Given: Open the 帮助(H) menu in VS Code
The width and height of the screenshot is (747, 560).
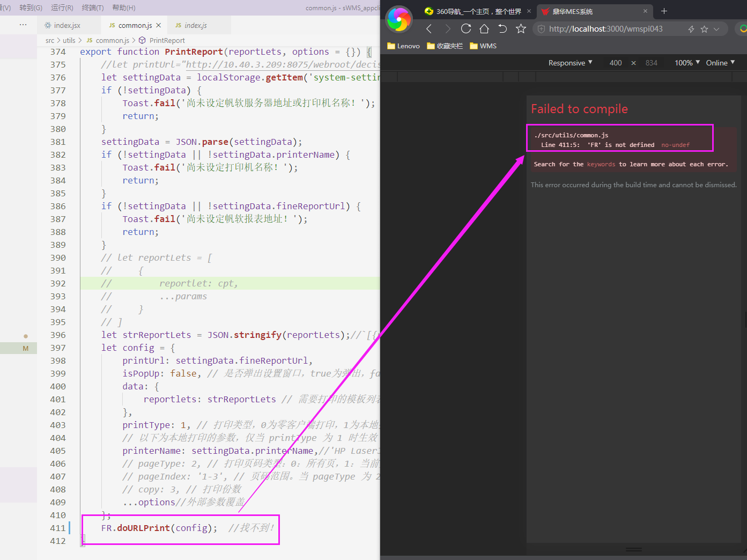Looking at the screenshot, I should point(124,8).
